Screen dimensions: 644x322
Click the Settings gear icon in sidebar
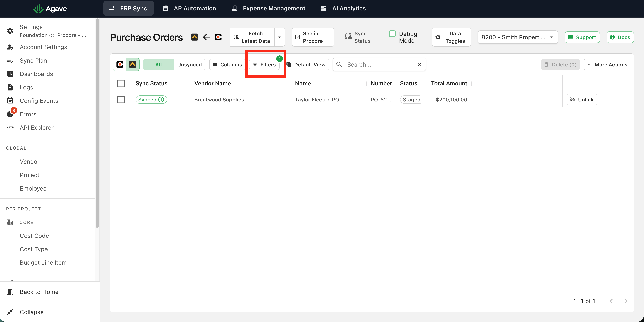click(10, 31)
